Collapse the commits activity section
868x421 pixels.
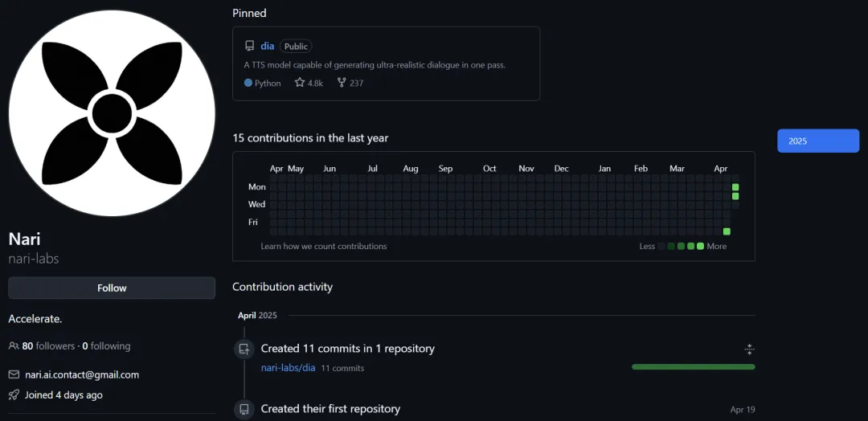(749, 349)
